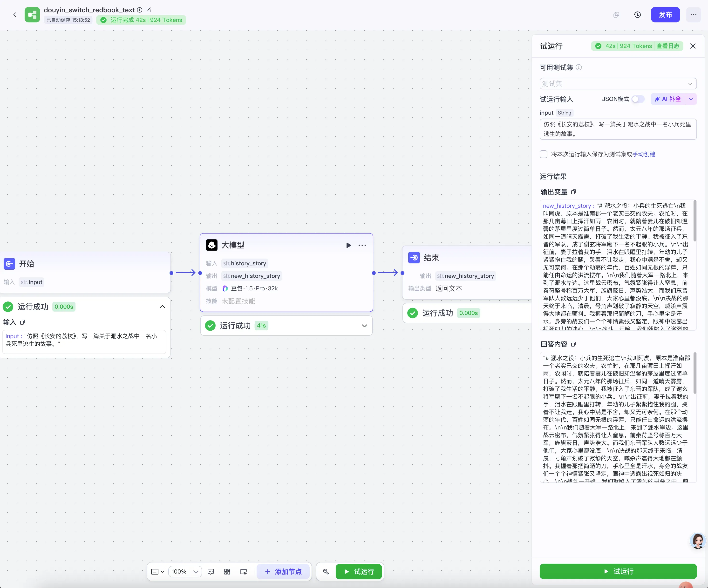Click the debug wrench icon
This screenshot has width=708, height=588.
(x=326, y=571)
